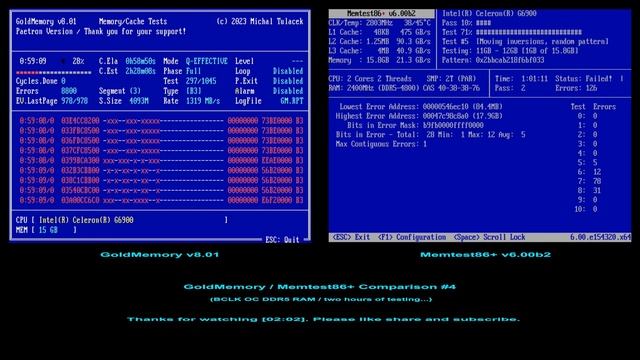
Task: Click the S.Size value 4093M
Action: click(x=139, y=101)
